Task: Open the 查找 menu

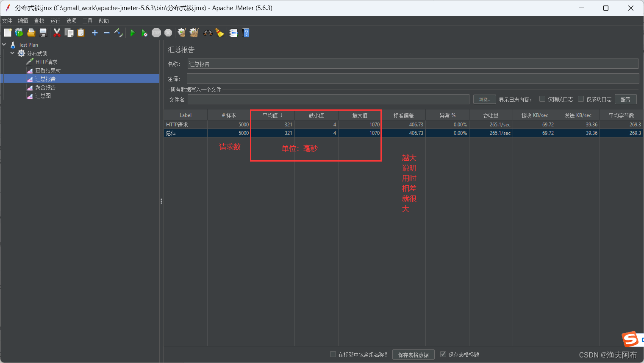Action: click(x=39, y=21)
